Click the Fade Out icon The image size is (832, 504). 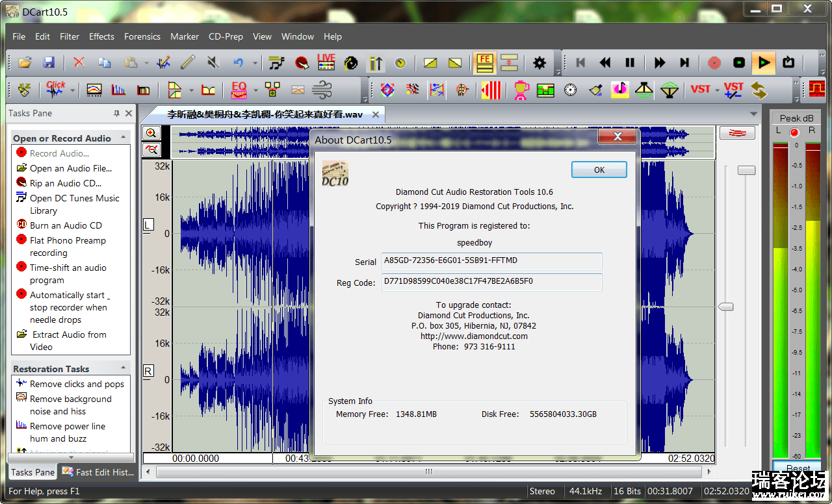tap(455, 63)
